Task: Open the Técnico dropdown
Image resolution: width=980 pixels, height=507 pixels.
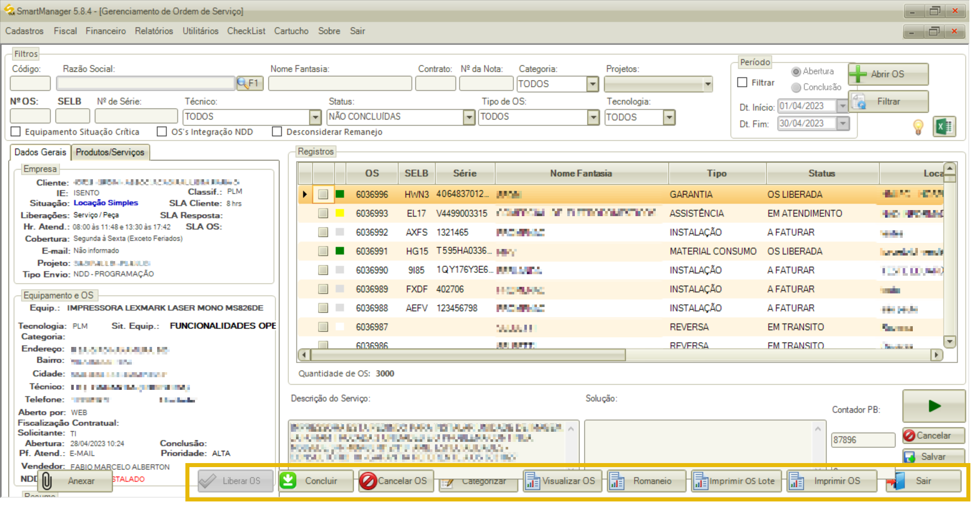Action: point(315,117)
